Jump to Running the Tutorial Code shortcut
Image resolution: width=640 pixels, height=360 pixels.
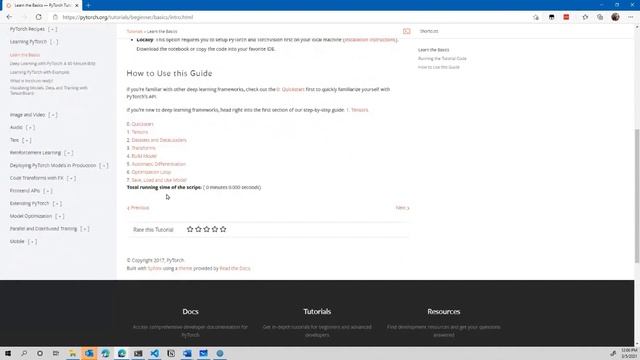click(x=442, y=58)
